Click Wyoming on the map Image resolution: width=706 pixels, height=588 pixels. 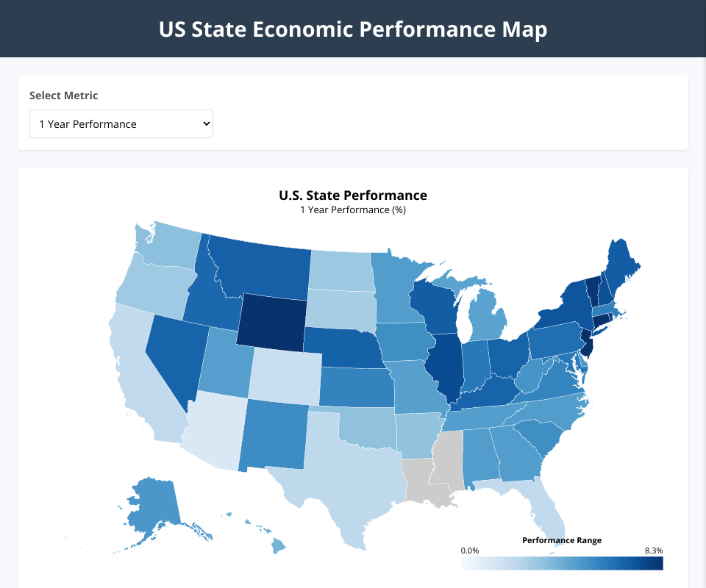(x=271, y=321)
